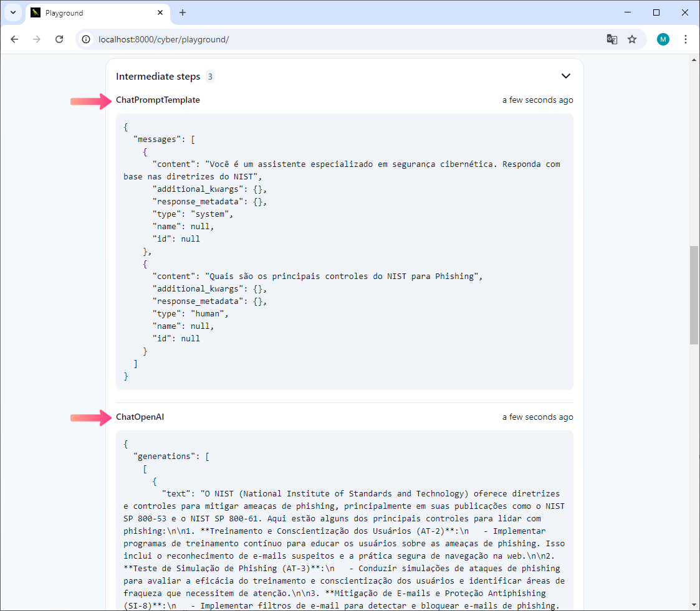This screenshot has width=700, height=611.
Task: Bookmark this tab with the star icon
Action: click(631, 39)
